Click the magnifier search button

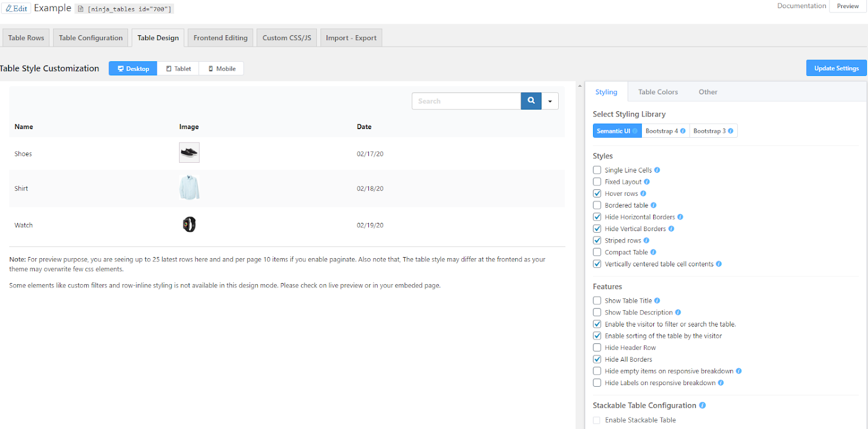(x=531, y=101)
